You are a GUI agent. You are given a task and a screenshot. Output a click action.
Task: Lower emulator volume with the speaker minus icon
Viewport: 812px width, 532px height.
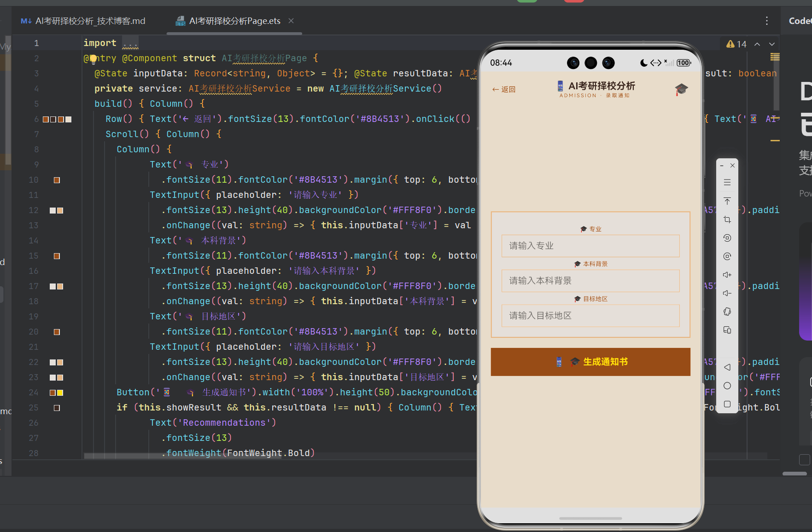point(727,293)
